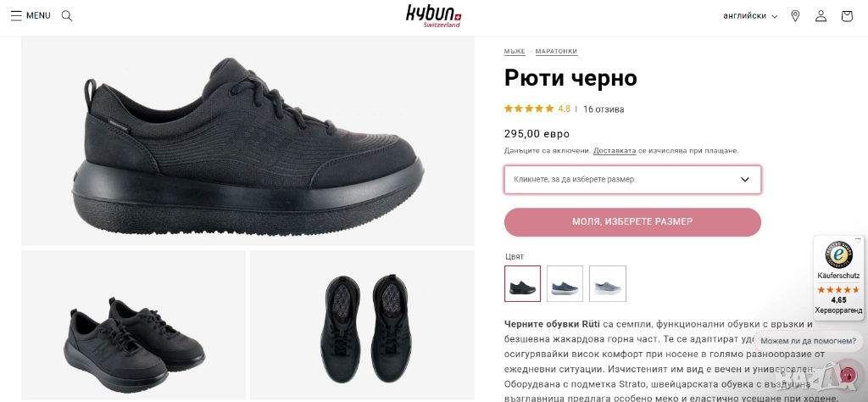The image size is (868, 402).
Task: Open the user account icon
Action: pyautogui.click(x=821, y=16)
